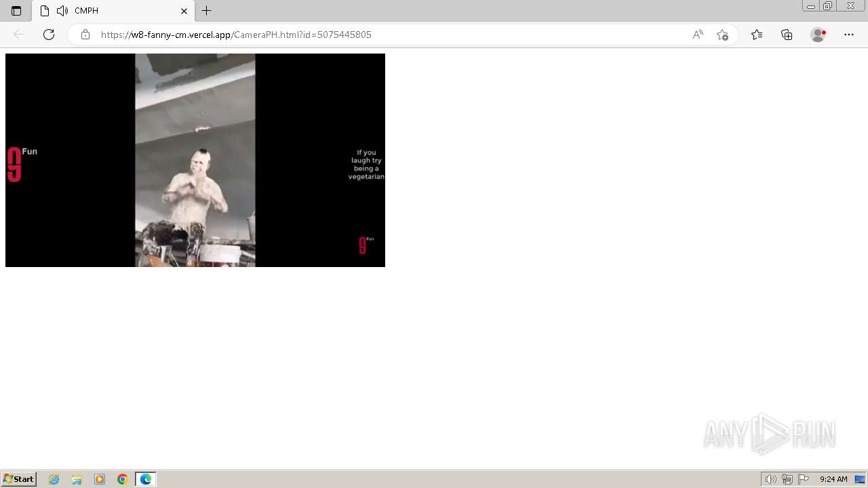Viewport: 868px width, 488px height.
Task: Select the CMPH tab
Action: pos(114,11)
